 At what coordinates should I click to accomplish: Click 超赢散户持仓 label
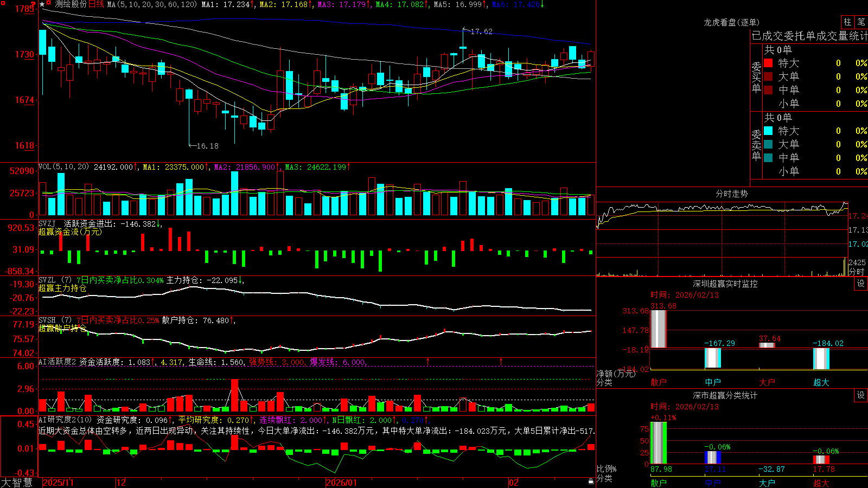pos(62,328)
